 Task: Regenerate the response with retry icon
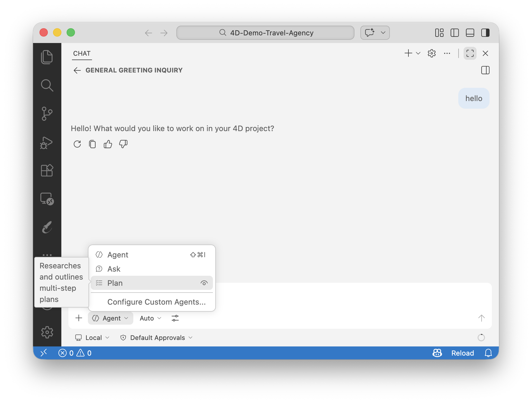pyautogui.click(x=77, y=144)
